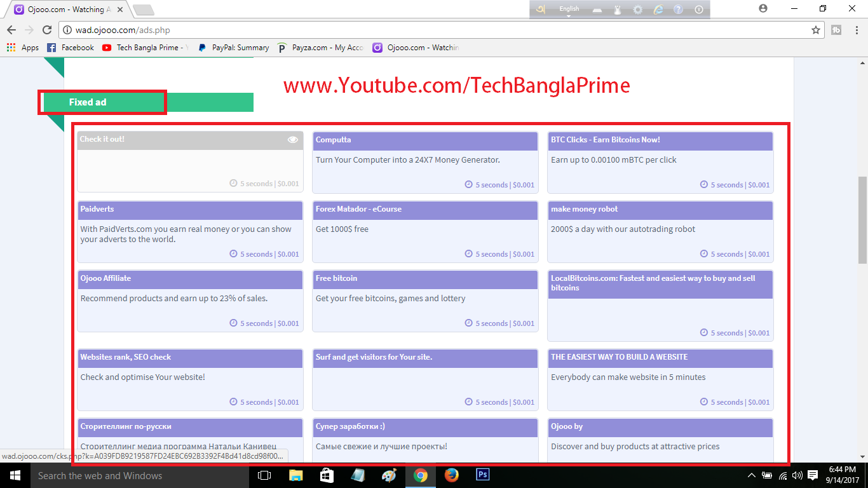Image resolution: width=868 pixels, height=488 pixels.
Task: Open the Сторителлинг по-русски ad
Action: tap(190, 440)
